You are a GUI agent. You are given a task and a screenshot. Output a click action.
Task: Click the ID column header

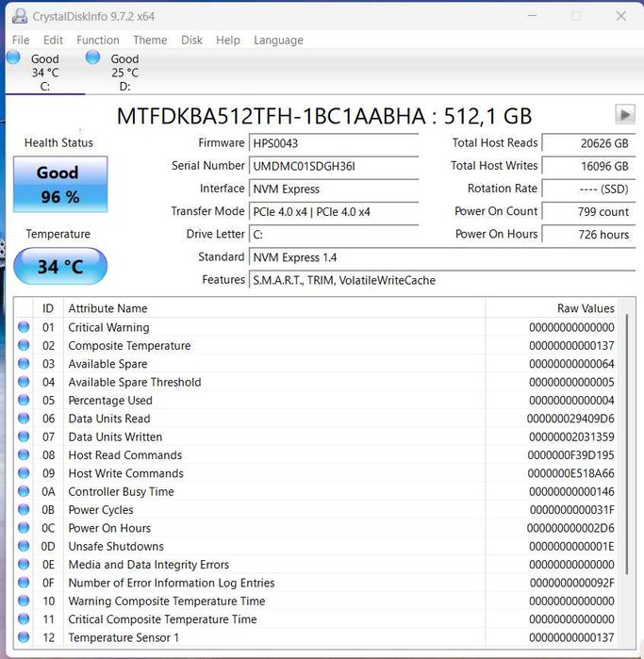click(48, 308)
